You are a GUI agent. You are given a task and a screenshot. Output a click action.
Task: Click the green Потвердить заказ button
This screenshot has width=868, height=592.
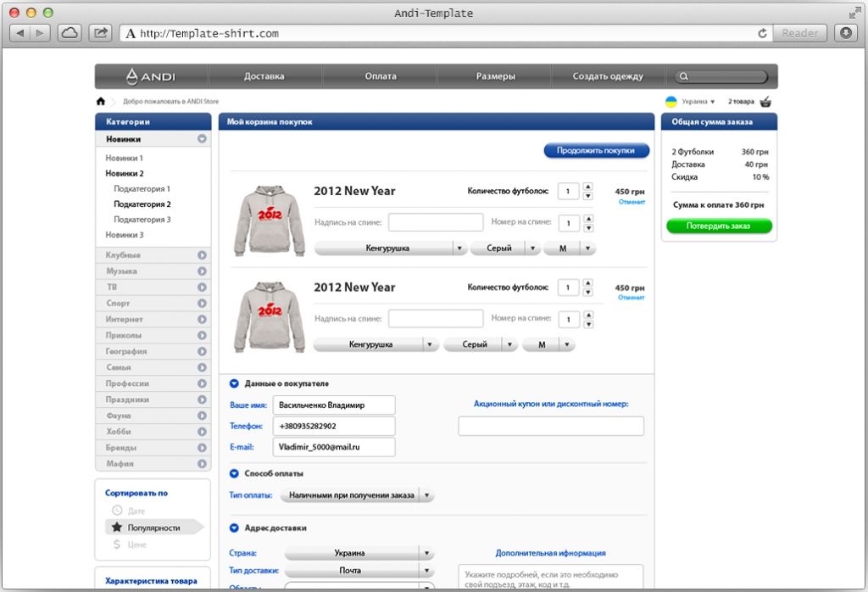click(x=719, y=226)
